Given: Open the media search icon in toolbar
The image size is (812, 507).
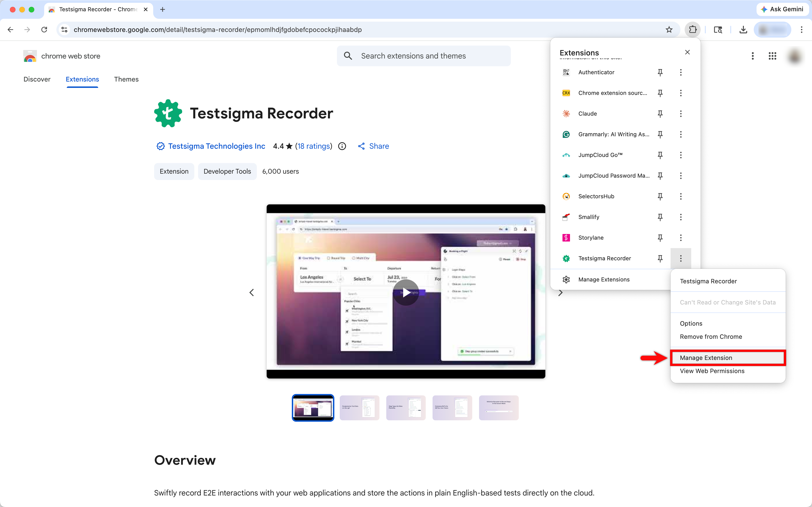Looking at the screenshot, I should [718, 30].
